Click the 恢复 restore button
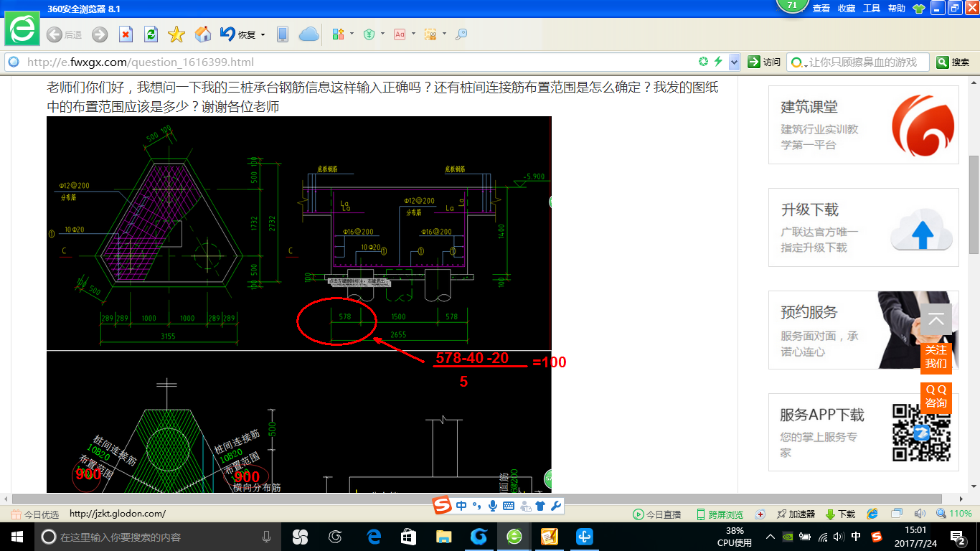This screenshot has width=980, height=551. click(x=237, y=34)
